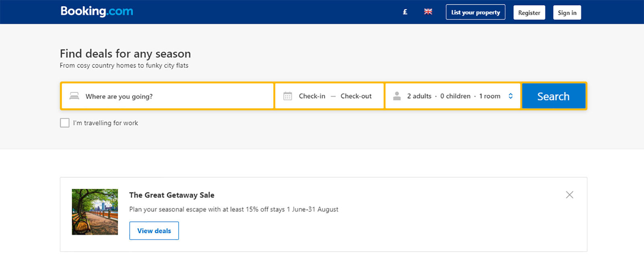Pick the Check-in date

click(312, 96)
